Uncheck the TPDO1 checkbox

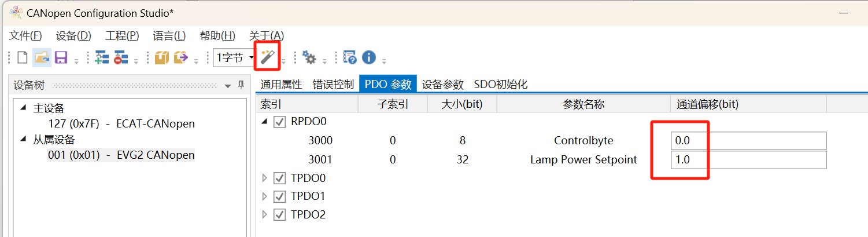tap(280, 196)
